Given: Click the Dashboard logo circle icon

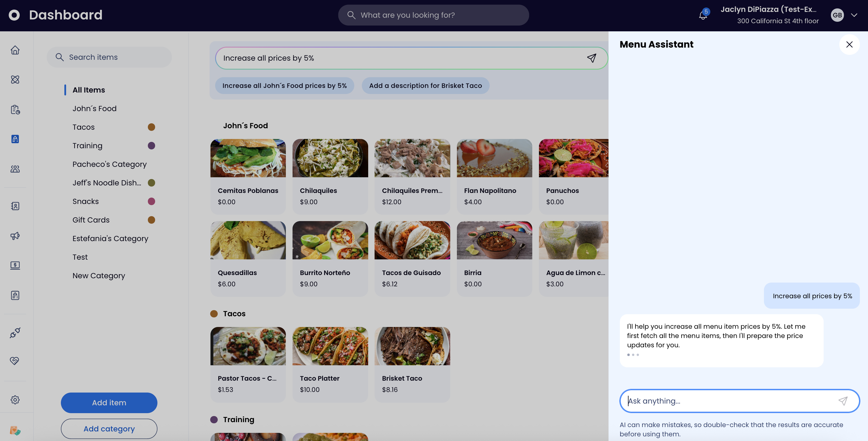Looking at the screenshot, I should pos(14,15).
